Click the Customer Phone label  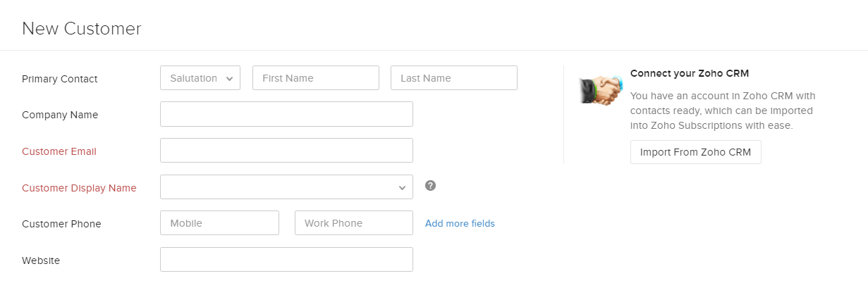pos(61,224)
